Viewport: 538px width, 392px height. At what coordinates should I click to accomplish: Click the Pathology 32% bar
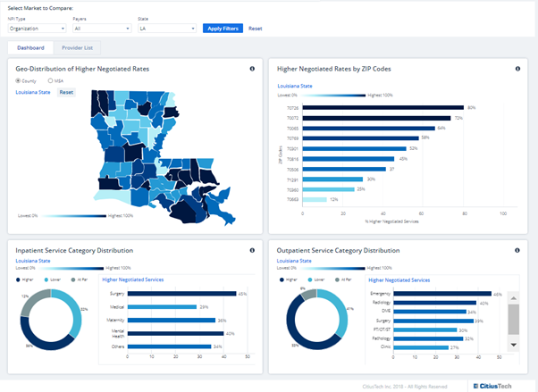tap(428, 338)
